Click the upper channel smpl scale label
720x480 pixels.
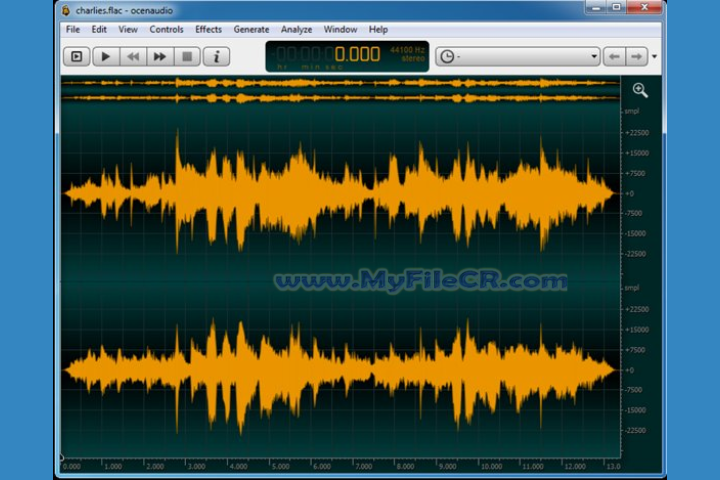631,111
